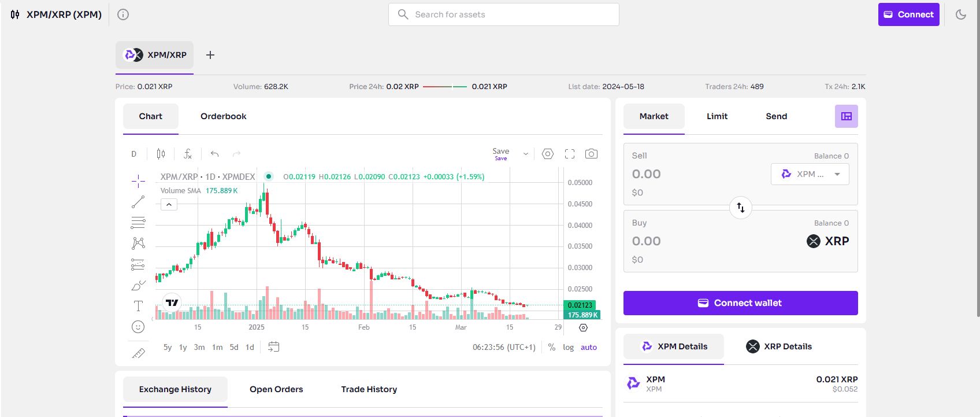Focus the Search for assets field
Viewport: 980px width, 417px height.
[x=504, y=14]
